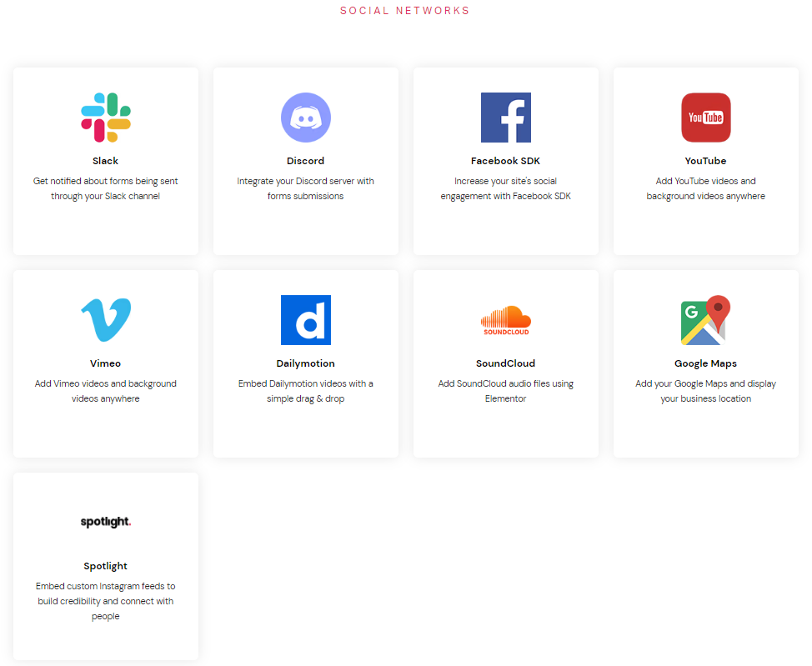Screen dimensions: 812x666
Task: Click the Google Maps logo icon
Action: click(x=706, y=320)
